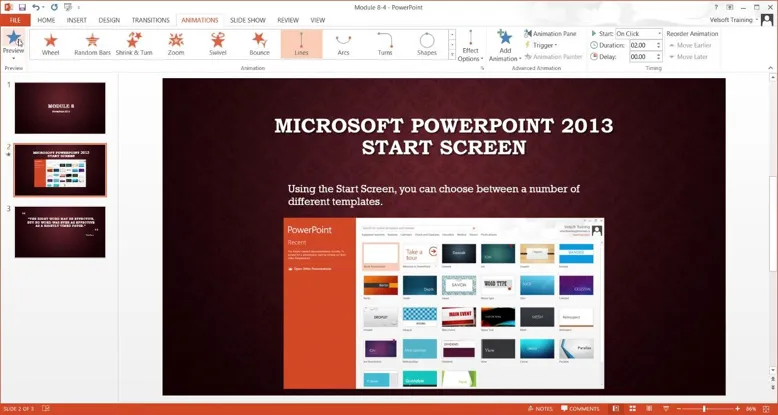This screenshot has height=415, width=778.
Task: Click the Add Animation star icon
Action: tap(505, 37)
